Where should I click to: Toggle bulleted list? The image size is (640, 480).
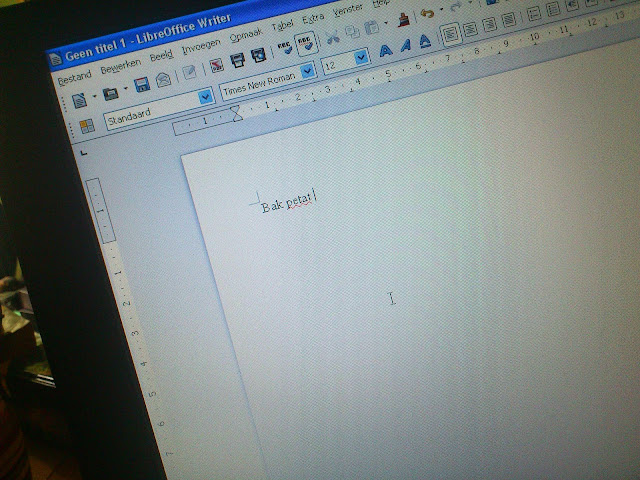click(x=553, y=9)
